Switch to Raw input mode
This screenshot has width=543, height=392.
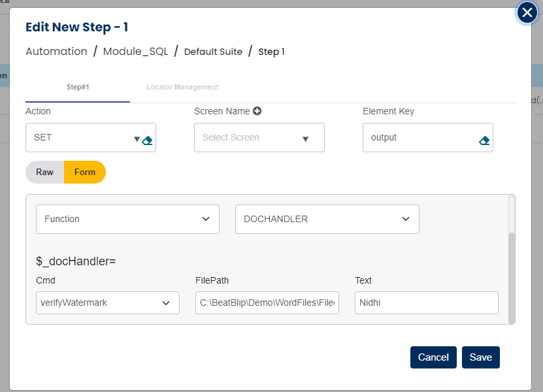pyautogui.click(x=44, y=172)
